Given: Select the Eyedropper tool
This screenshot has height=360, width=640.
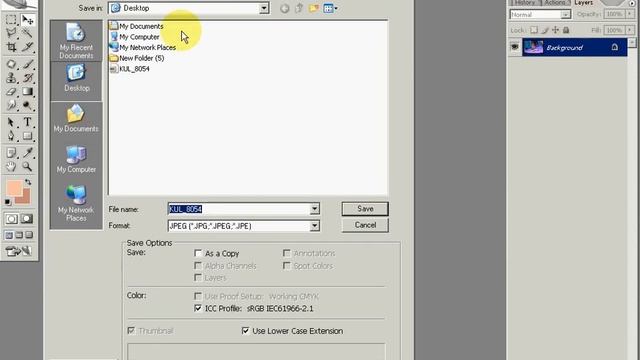Looking at the screenshot, I should tap(27, 153).
